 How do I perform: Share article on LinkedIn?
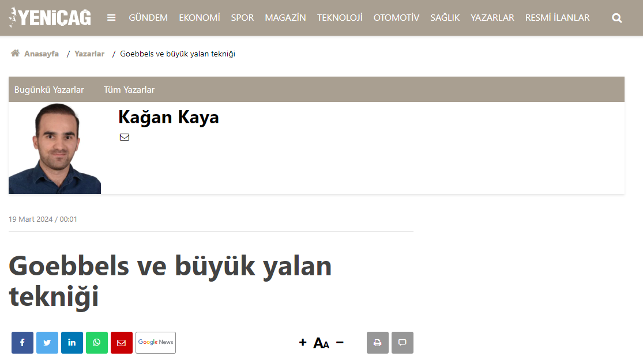(72, 343)
